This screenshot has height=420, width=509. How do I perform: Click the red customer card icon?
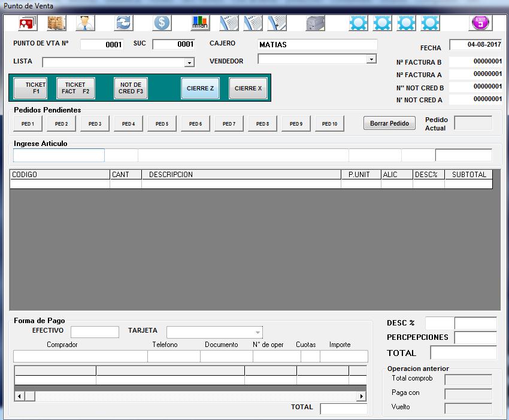coord(27,23)
